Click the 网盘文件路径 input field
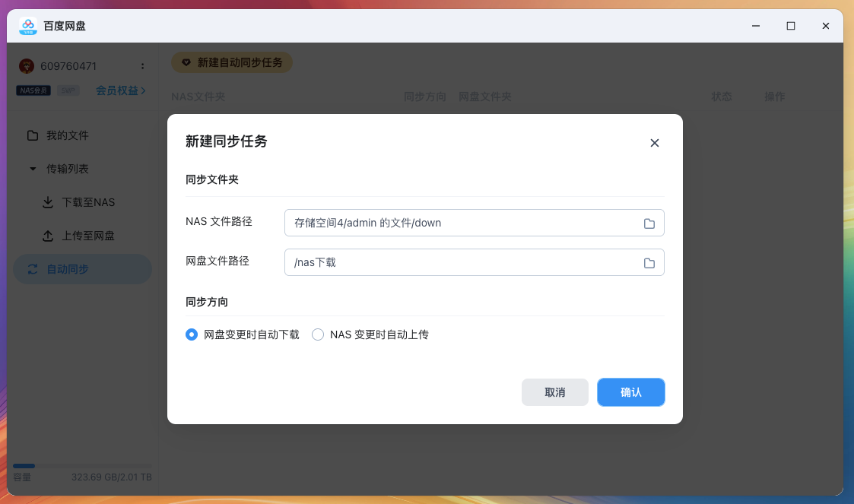 click(x=475, y=262)
